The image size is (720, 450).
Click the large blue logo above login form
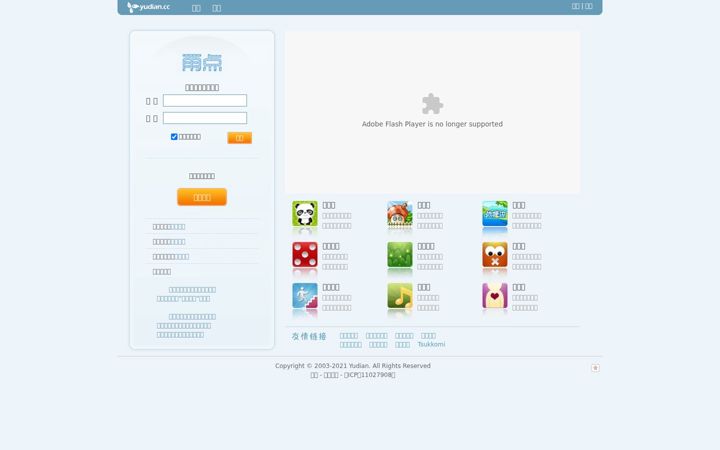point(202,62)
